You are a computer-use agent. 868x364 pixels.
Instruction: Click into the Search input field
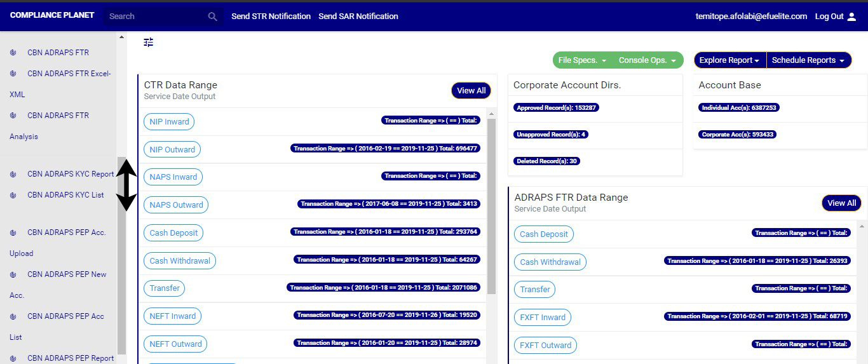pyautogui.click(x=156, y=17)
